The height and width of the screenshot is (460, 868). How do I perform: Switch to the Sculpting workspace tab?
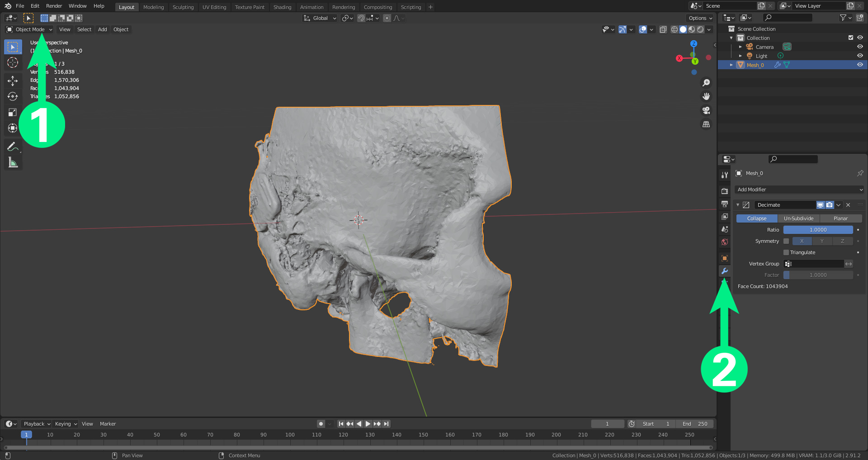pyautogui.click(x=183, y=7)
